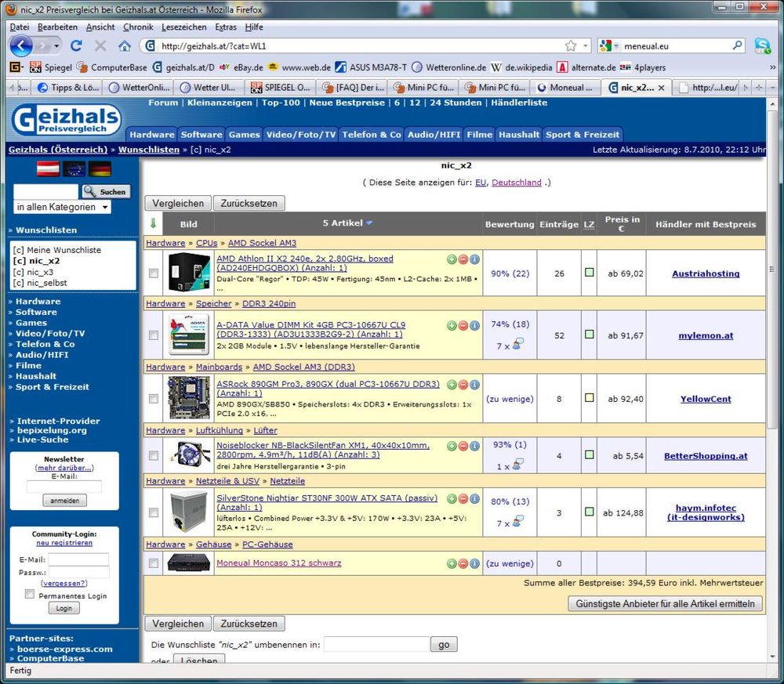Open info icon for ASRock 890GM Pro3
Viewport: 784px width, 684px height.
[x=474, y=384]
